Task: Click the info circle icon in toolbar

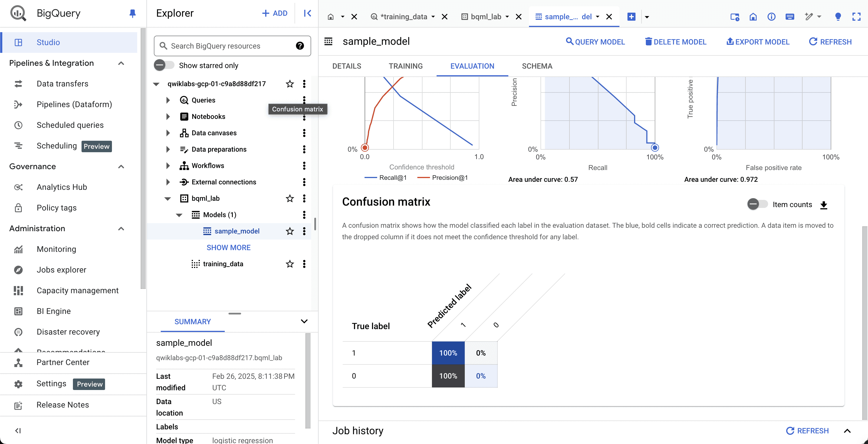Action: click(771, 17)
